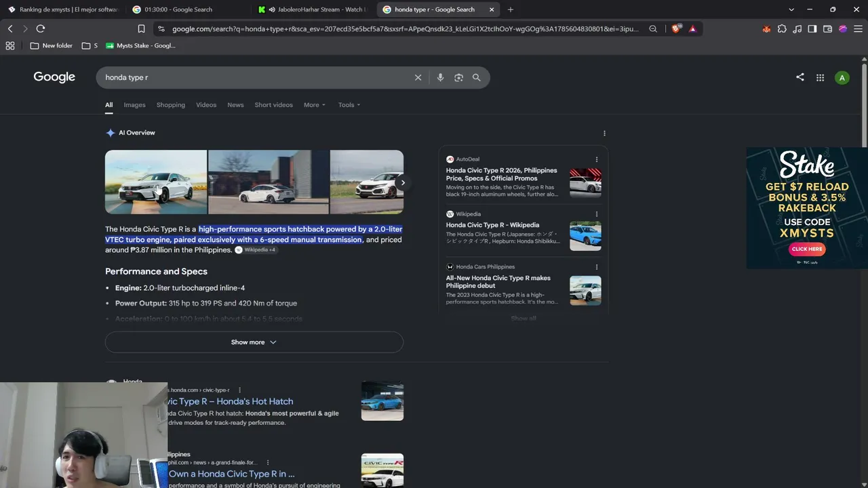Image resolution: width=868 pixels, height=488 pixels.
Task: Switch to the 01:30:00 Google Search tab
Action: [189, 9]
